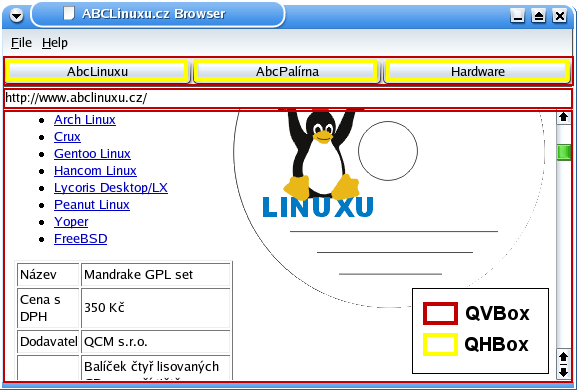The width and height of the screenshot is (577, 390).
Task: Follow the Arch Linux link
Action: point(85,120)
